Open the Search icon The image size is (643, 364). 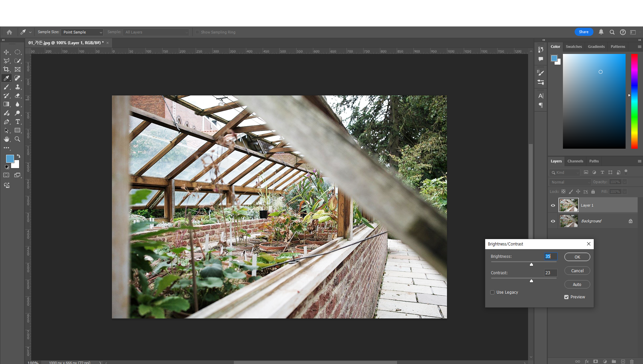coord(612,32)
